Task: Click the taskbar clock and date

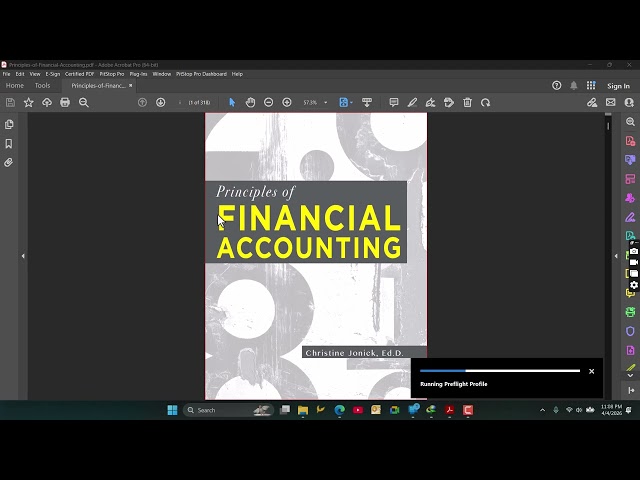Action: pyautogui.click(x=611, y=410)
